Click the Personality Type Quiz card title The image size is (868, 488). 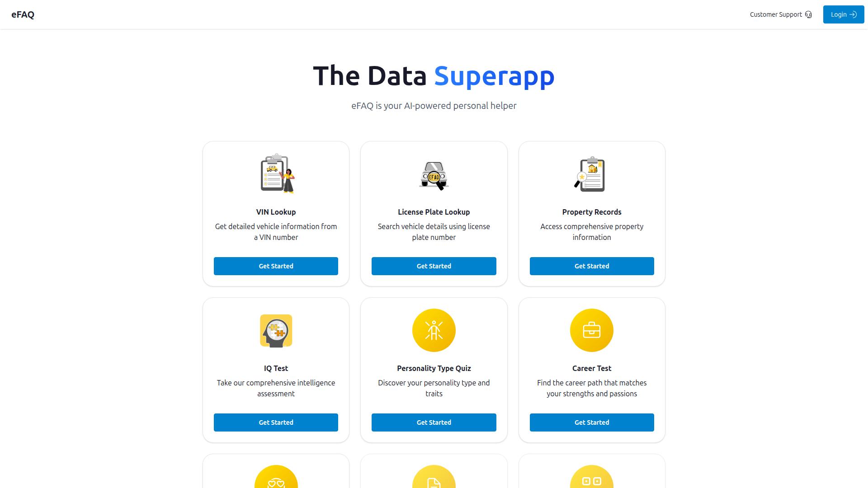(x=434, y=368)
